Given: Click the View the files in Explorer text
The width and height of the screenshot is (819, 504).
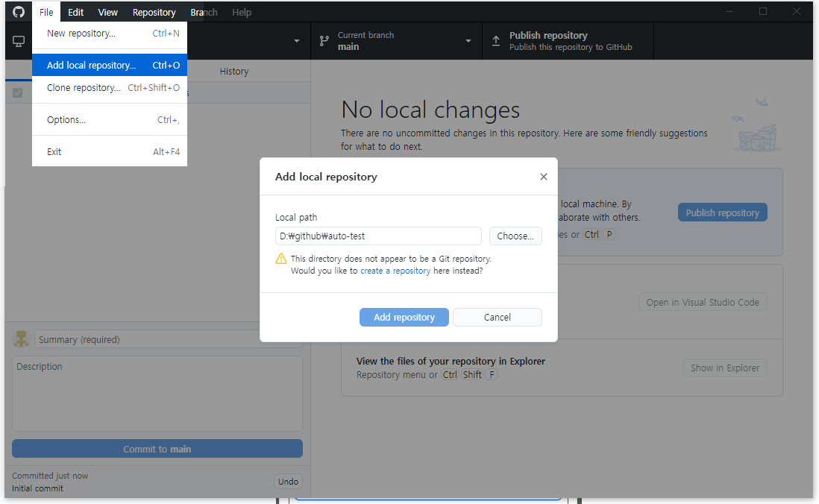Looking at the screenshot, I should point(451,362).
